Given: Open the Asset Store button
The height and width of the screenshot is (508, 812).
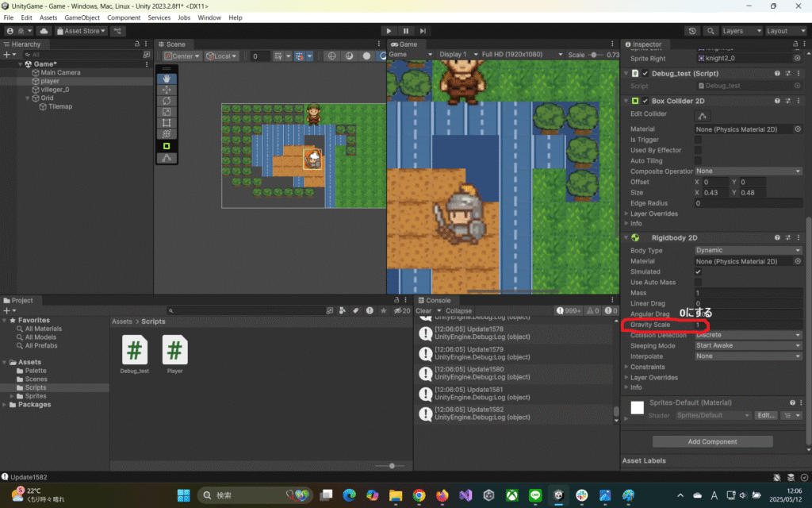Looking at the screenshot, I should (x=82, y=31).
